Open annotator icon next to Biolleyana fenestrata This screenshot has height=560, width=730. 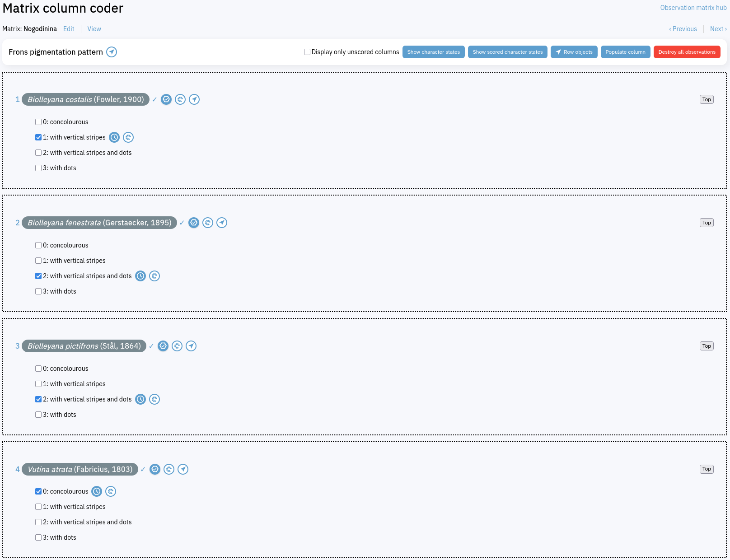(x=208, y=223)
